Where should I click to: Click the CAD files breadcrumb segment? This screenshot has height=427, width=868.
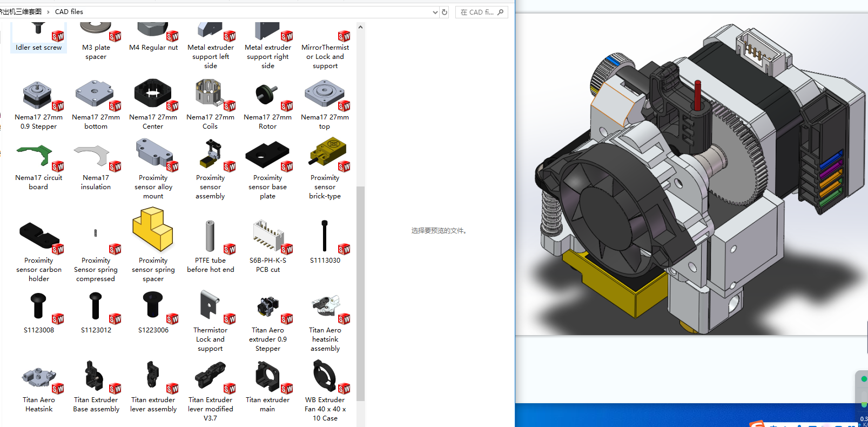[x=69, y=11]
